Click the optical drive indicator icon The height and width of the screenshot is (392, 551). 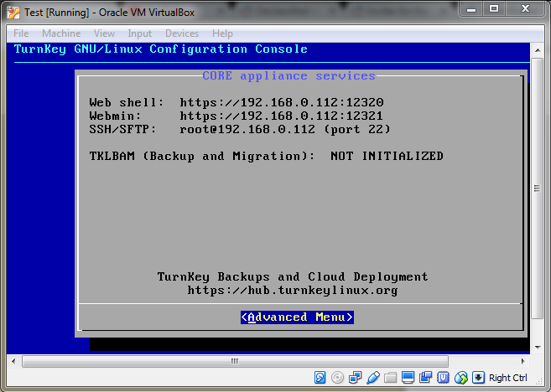coord(338,378)
